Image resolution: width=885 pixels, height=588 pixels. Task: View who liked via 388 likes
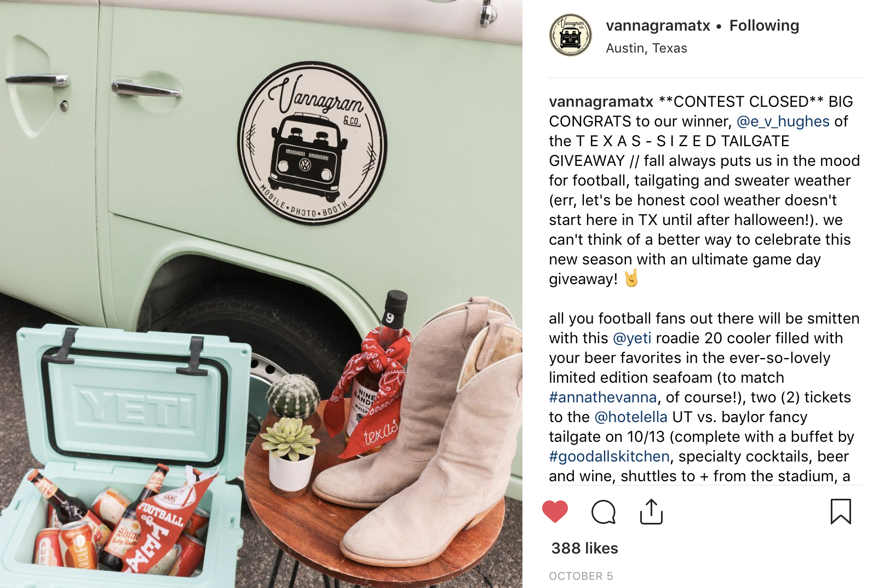click(584, 548)
